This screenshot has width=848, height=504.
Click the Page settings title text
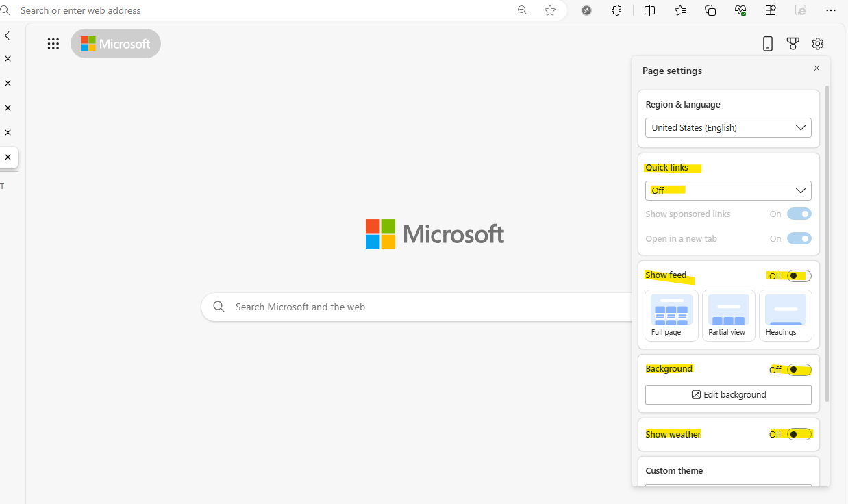672,71
